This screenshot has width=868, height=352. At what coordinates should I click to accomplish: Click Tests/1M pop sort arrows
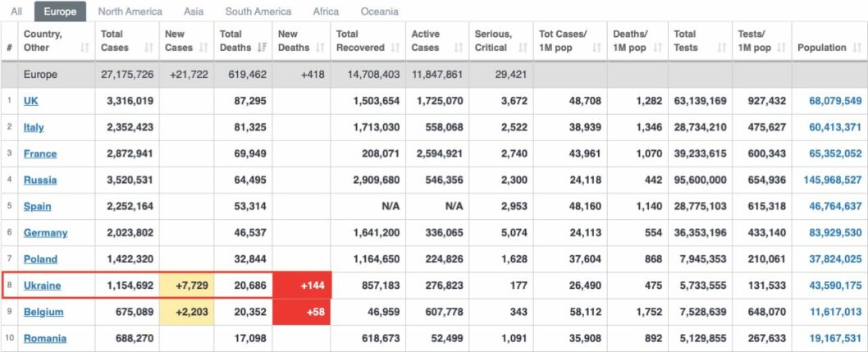click(x=780, y=48)
